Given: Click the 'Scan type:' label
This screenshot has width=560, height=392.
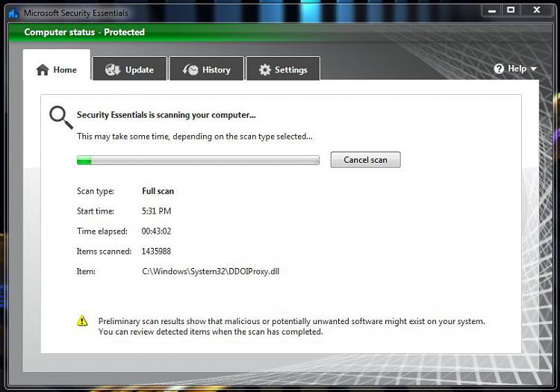Looking at the screenshot, I should coord(96,191).
